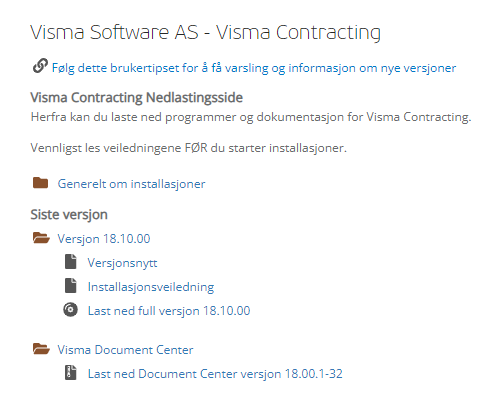
Task: Open Generelt om installasjoner link
Action: point(131,184)
